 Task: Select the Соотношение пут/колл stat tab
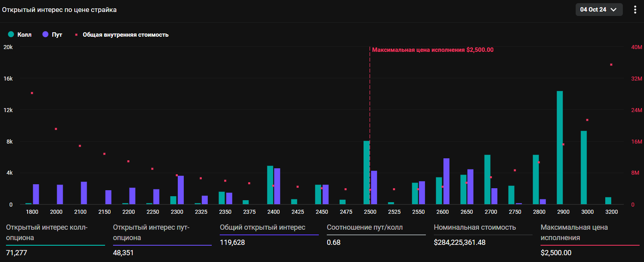click(x=364, y=227)
